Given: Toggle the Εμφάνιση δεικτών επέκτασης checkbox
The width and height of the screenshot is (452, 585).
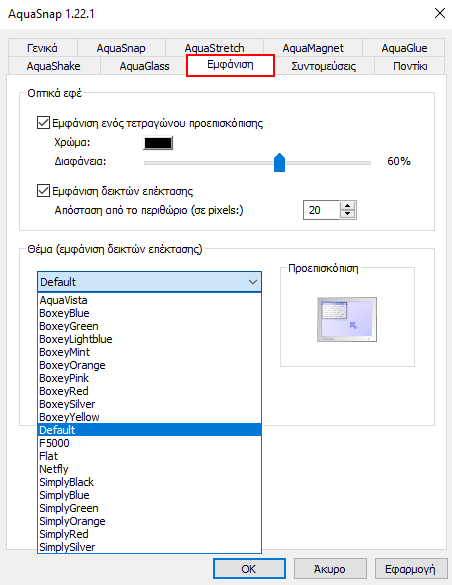Looking at the screenshot, I should coord(43,191).
